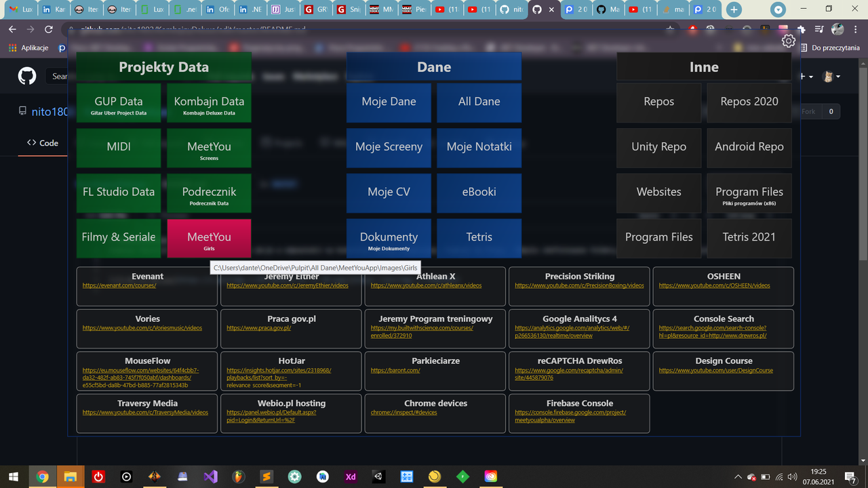868x488 pixels.
Task: Open the Chrome extensions puzzle icon
Action: [x=802, y=29]
